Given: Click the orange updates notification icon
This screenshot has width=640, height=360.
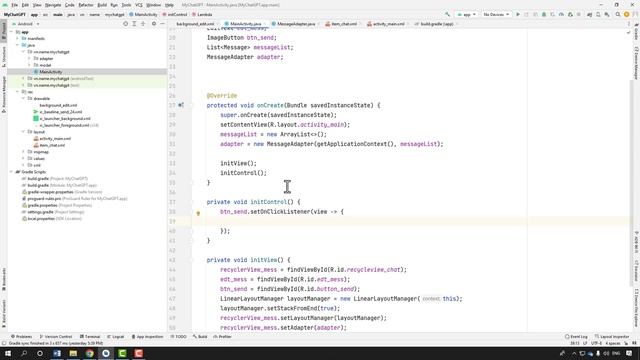Looking at the screenshot, I should pyautogui.click(x=627, y=15).
